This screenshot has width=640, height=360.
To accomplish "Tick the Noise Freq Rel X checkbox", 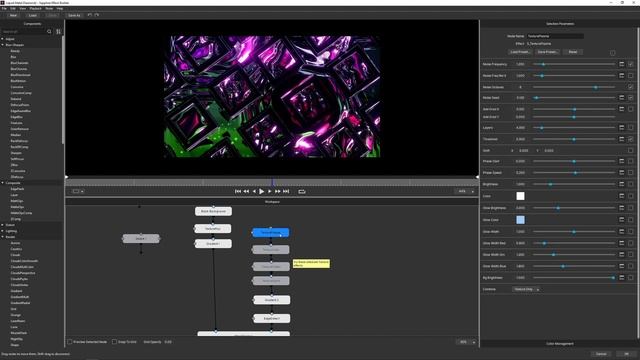I will tap(631, 76).
